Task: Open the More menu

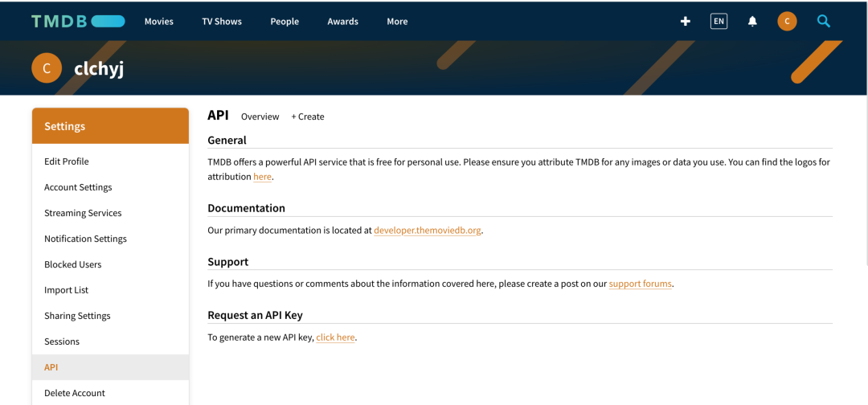Action: (x=398, y=22)
